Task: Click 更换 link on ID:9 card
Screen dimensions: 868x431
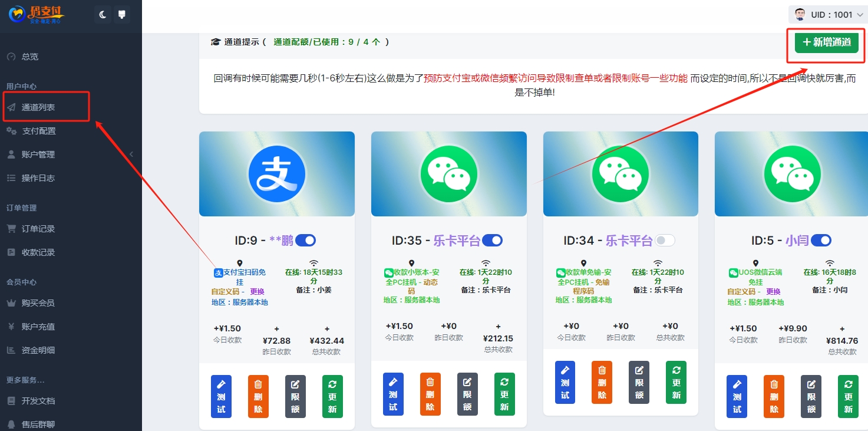Action: point(258,292)
